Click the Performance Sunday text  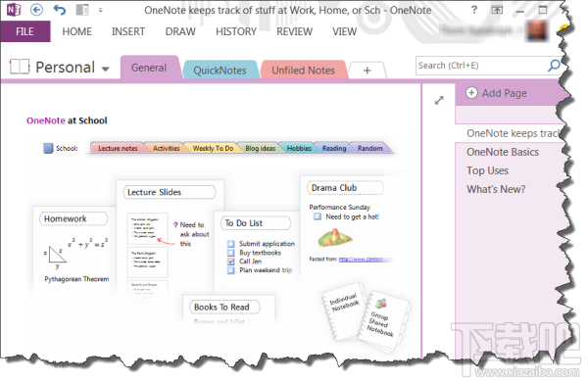click(339, 207)
